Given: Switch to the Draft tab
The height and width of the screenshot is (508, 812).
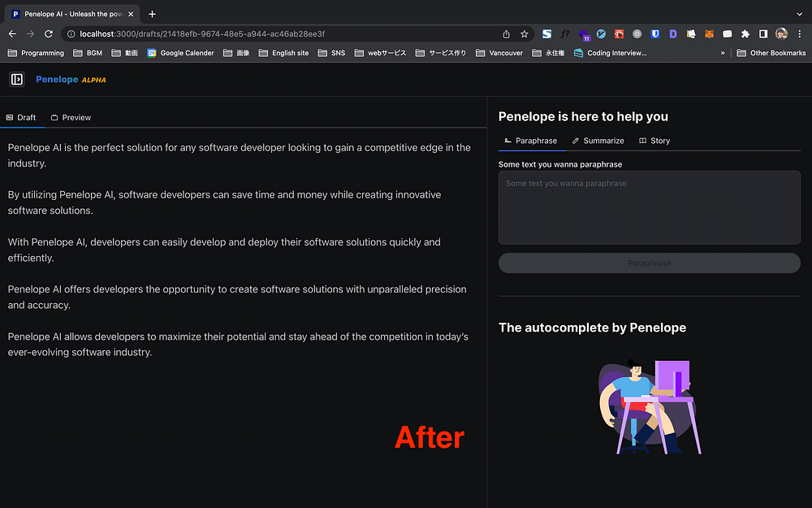Looking at the screenshot, I should (21, 118).
